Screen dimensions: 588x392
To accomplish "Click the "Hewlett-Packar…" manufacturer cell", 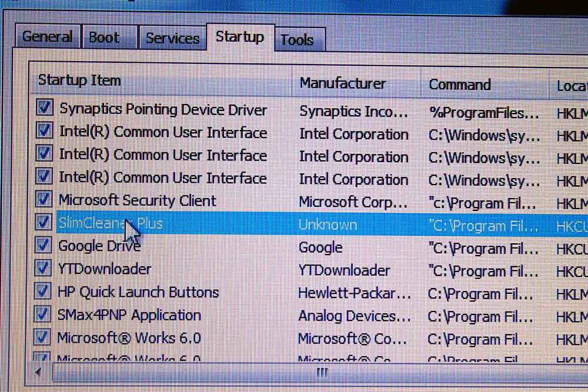I will [x=355, y=293].
